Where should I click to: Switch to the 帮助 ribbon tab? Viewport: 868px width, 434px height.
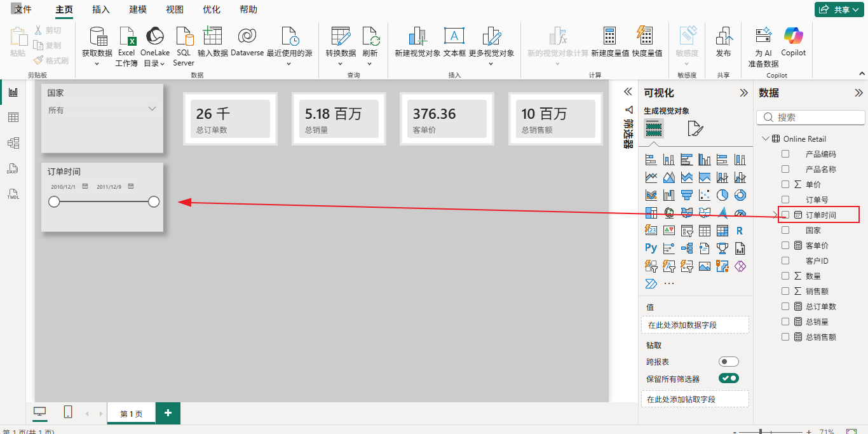click(x=248, y=10)
